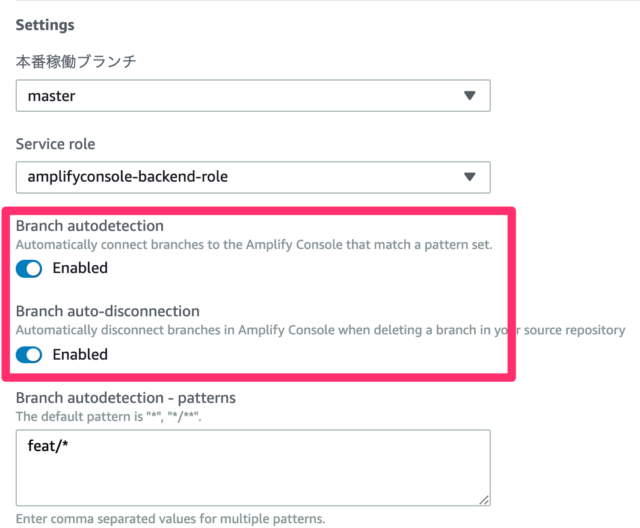640x528 pixels.
Task: Click the Branch auto-disconnection title
Action: point(108,311)
